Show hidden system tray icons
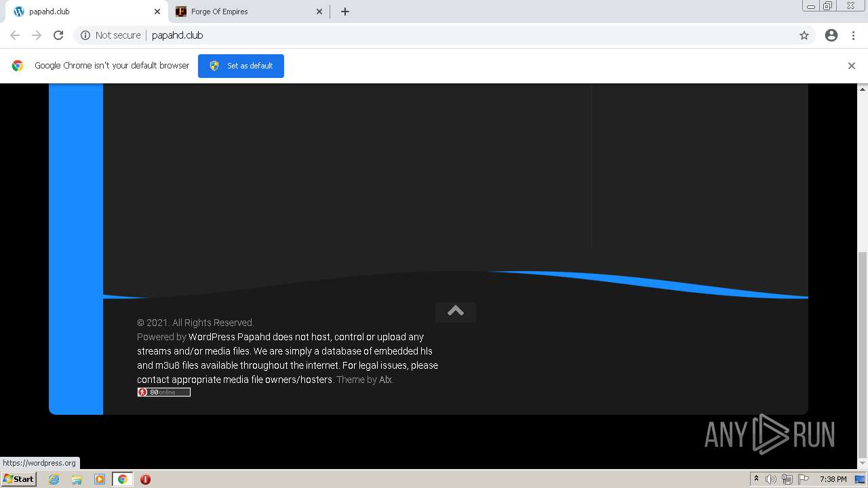The height and width of the screenshot is (488, 868). pos(756,479)
